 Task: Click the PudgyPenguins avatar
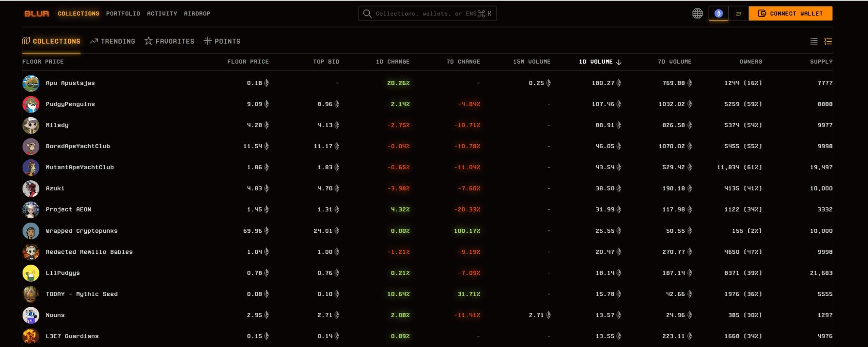pos(31,104)
